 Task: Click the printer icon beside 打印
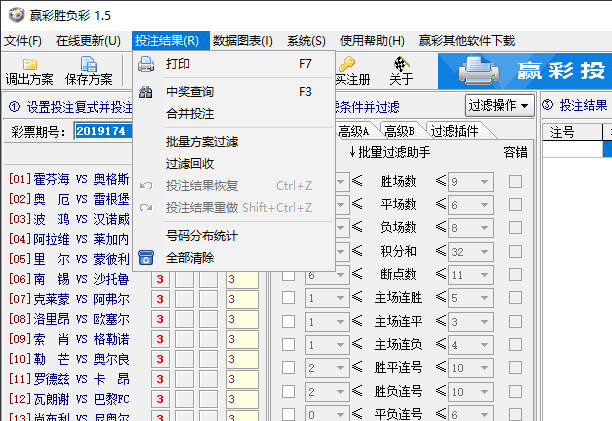[x=146, y=64]
